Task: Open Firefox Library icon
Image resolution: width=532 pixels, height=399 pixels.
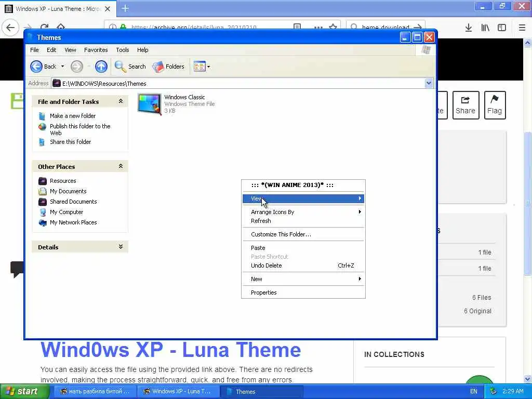Action: point(485,28)
